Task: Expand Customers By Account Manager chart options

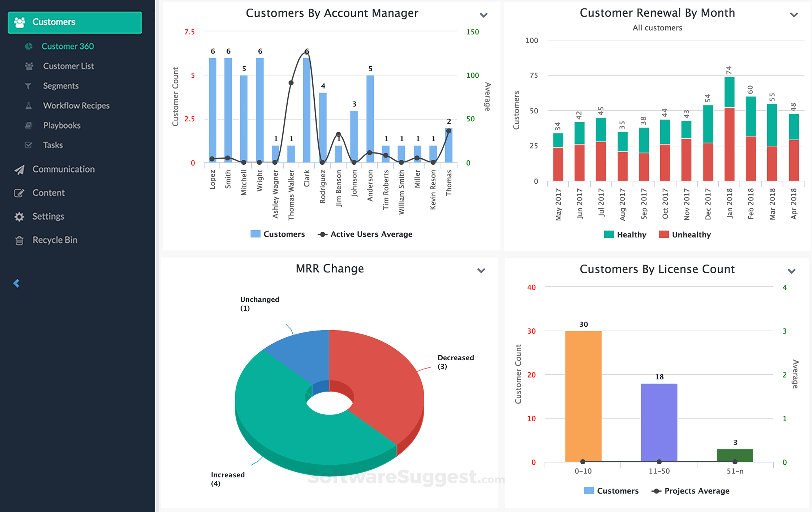Action: click(483, 15)
